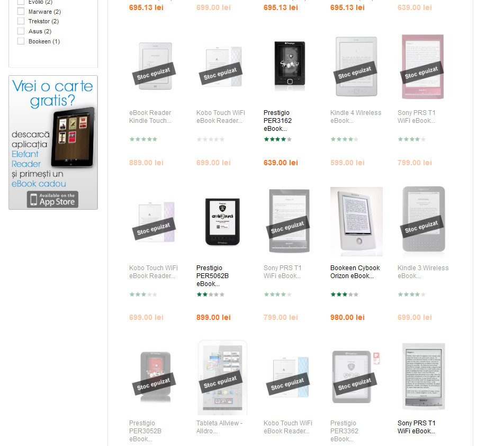View the Bookeen Cybook Orizon product photo
Screen dimensions: 504x446
pos(356,221)
